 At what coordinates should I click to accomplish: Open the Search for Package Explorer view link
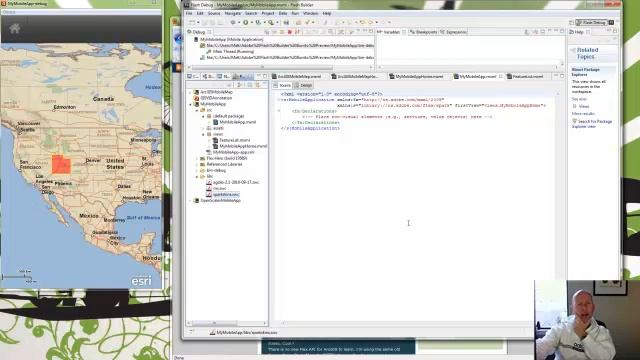point(592,124)
